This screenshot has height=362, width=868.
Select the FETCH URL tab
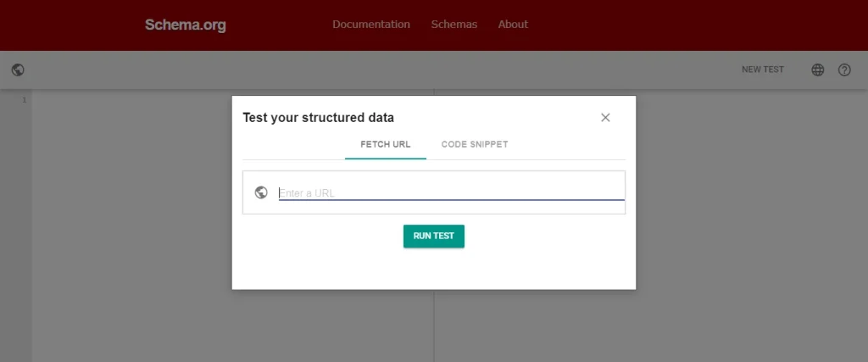click(386, 144)
